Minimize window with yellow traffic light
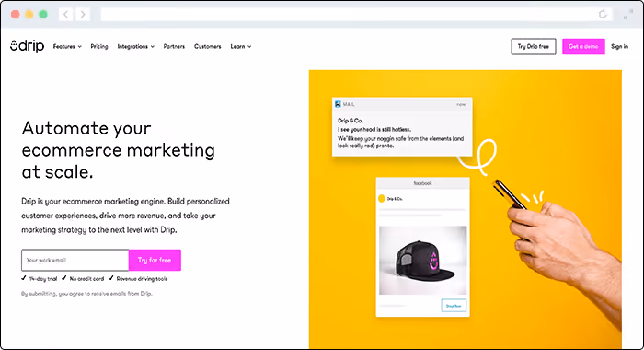 [29, 15]
